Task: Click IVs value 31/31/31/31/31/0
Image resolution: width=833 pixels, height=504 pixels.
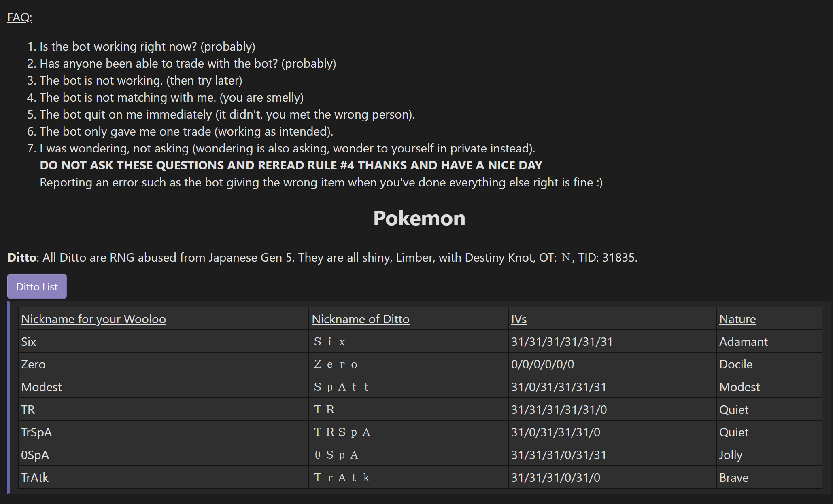Action: (559, 410)
